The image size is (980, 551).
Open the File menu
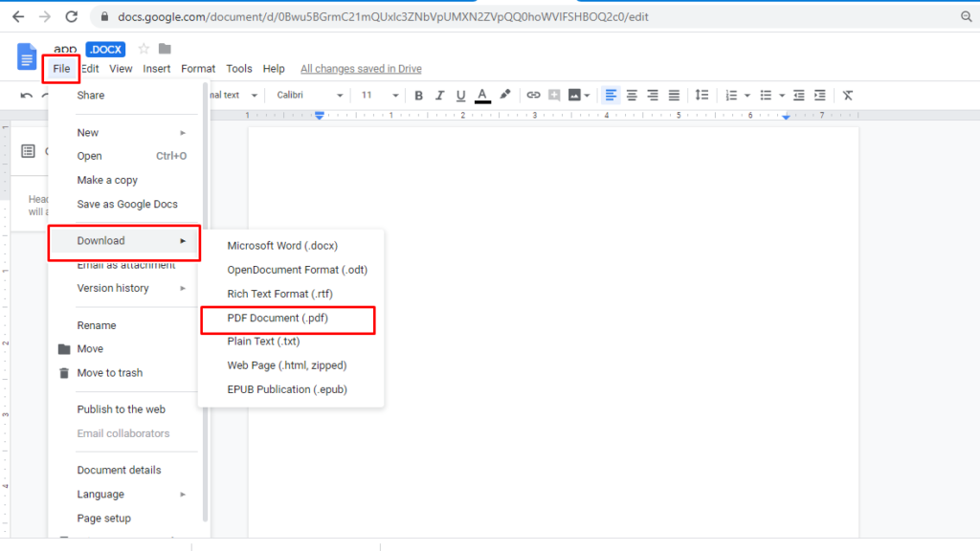coord(61,69)
